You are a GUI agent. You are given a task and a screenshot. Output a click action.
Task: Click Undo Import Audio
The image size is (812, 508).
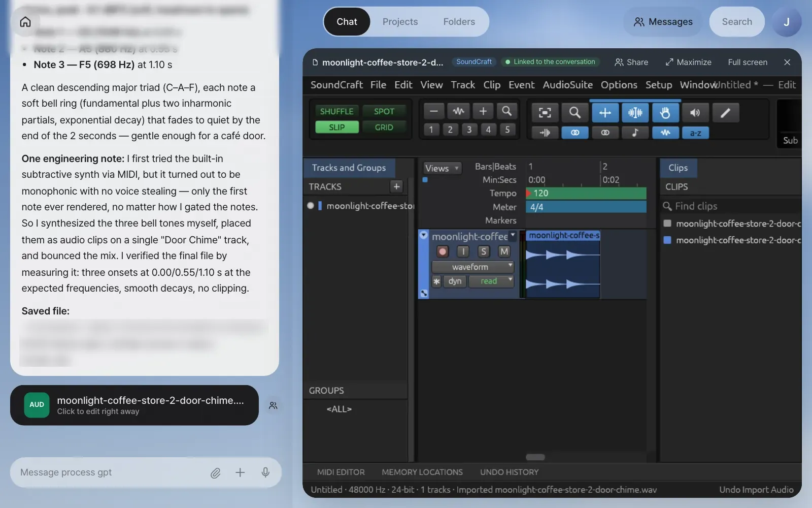(756, 490)
